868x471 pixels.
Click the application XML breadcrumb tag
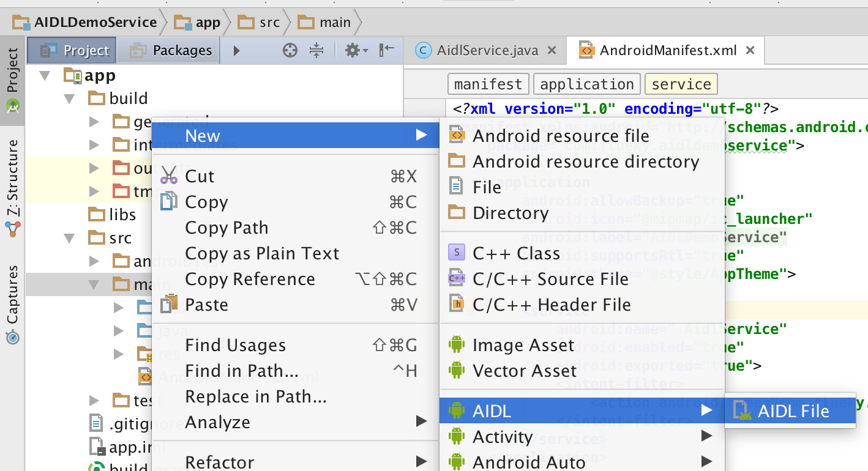click(587, 84)
